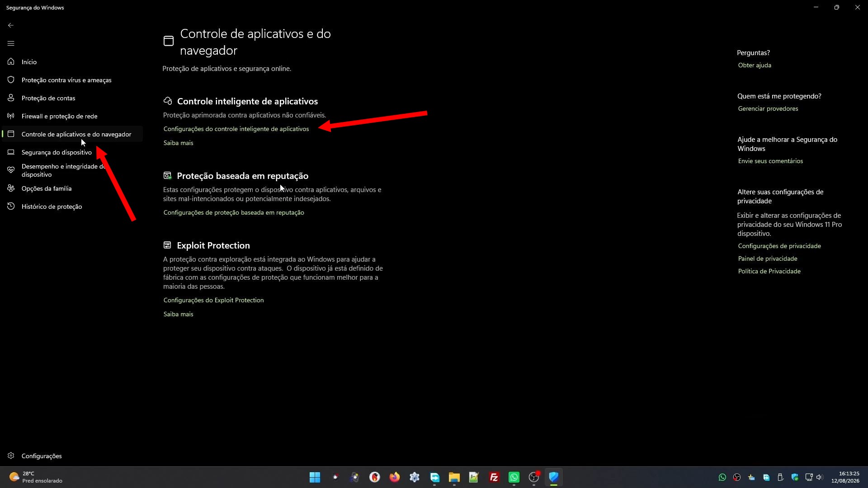Open the device security laptop icon

[11, 152]
